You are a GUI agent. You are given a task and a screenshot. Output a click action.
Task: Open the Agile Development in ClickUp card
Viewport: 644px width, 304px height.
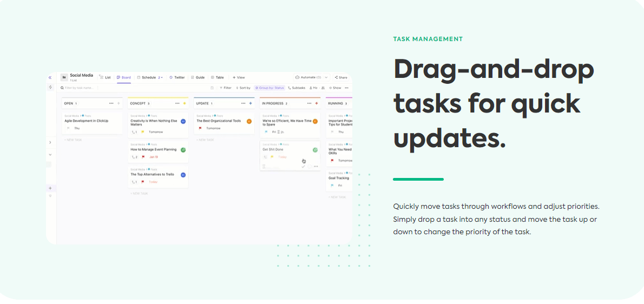pyautogui.click(x=92, y=123)
